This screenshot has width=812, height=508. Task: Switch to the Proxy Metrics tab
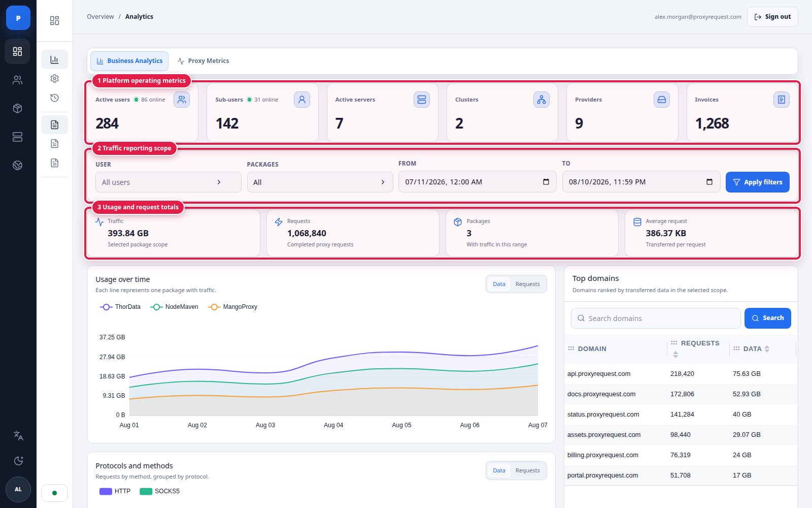click(203, 61)
